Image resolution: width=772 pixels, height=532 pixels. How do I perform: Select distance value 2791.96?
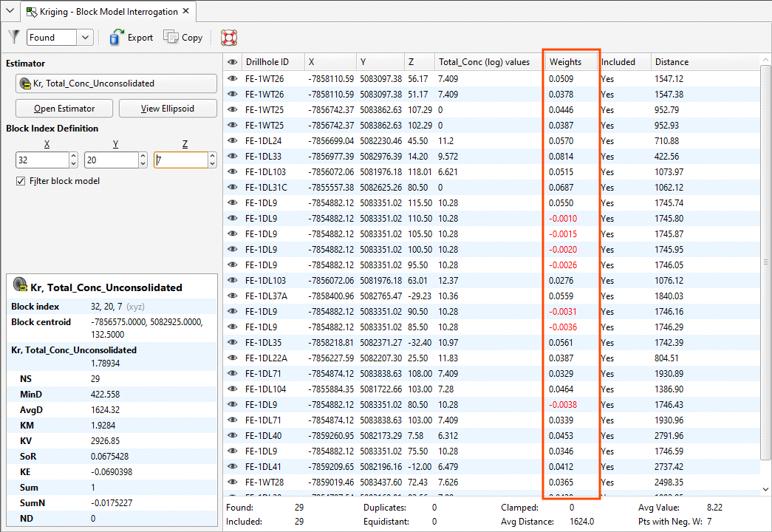click(x=669, y=435)
